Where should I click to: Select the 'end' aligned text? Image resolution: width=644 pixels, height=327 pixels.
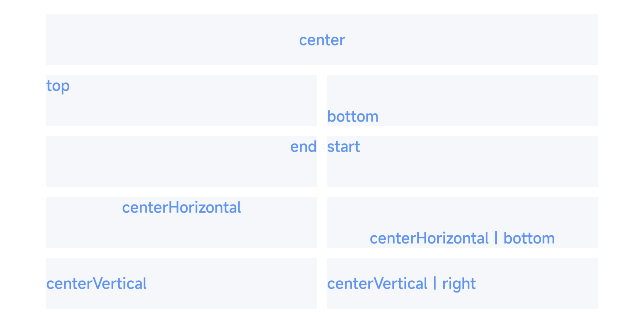tap(303, 146)
